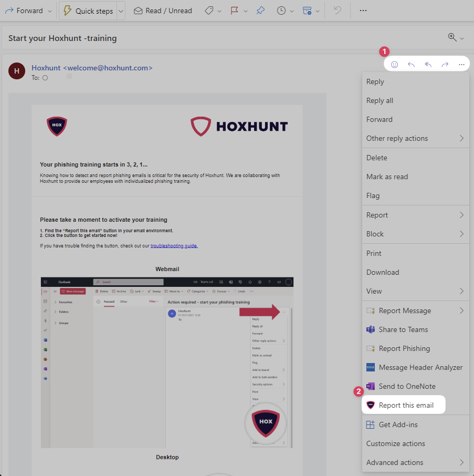Click the double-arrow reply all icon
The image size is (474, 476).
pyautogui.click(x=428, y=64)
